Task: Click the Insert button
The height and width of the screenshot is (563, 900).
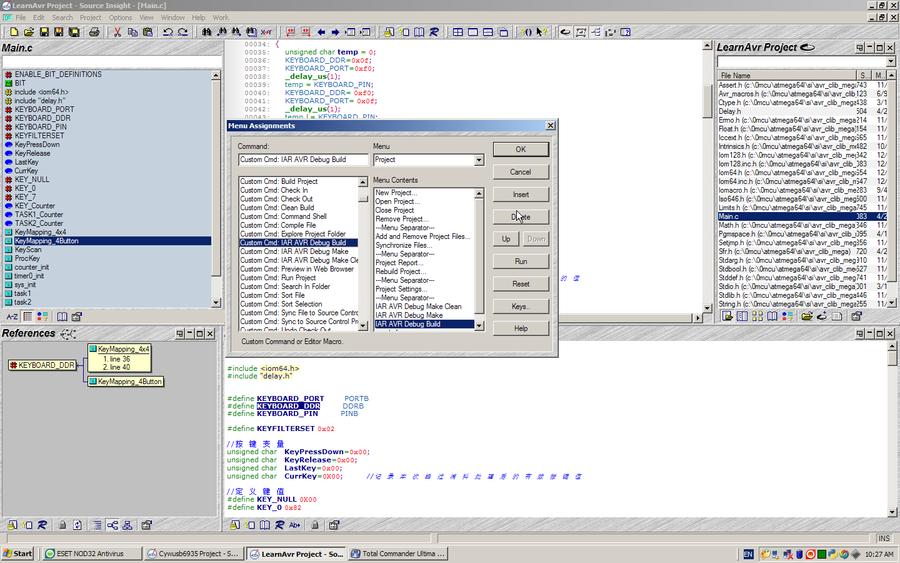Action: point(520,194)
